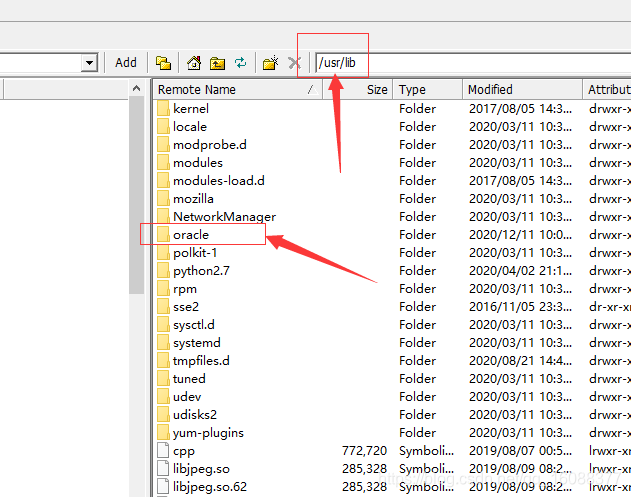Image resolution: width=631 pixels, height=497 pixels.
Task: Click the file icon of libjpeg.so.62
Action: coord(163,487)
